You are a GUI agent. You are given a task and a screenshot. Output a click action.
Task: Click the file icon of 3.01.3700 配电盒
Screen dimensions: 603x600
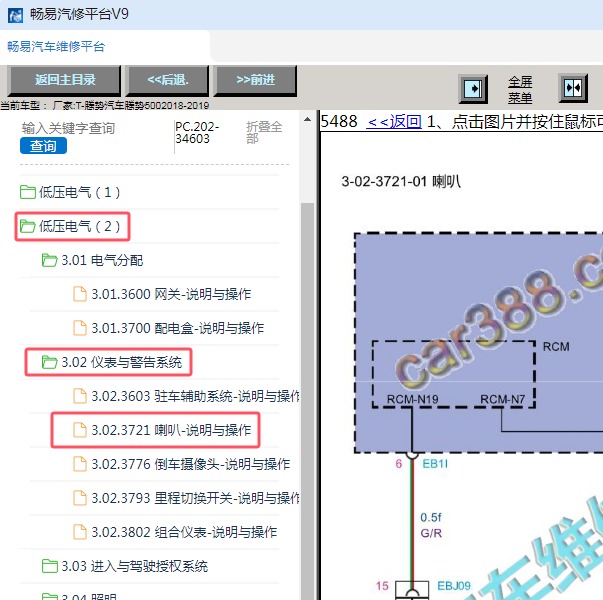(80, 328)
